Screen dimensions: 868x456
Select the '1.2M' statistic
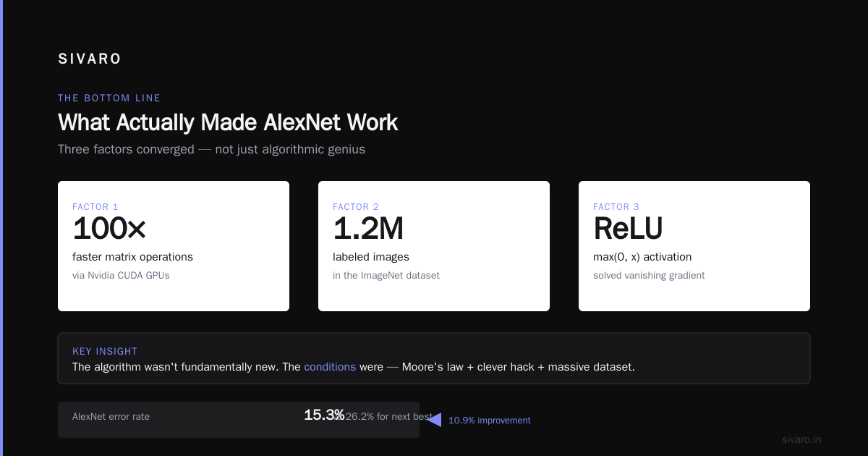point(368,229)
